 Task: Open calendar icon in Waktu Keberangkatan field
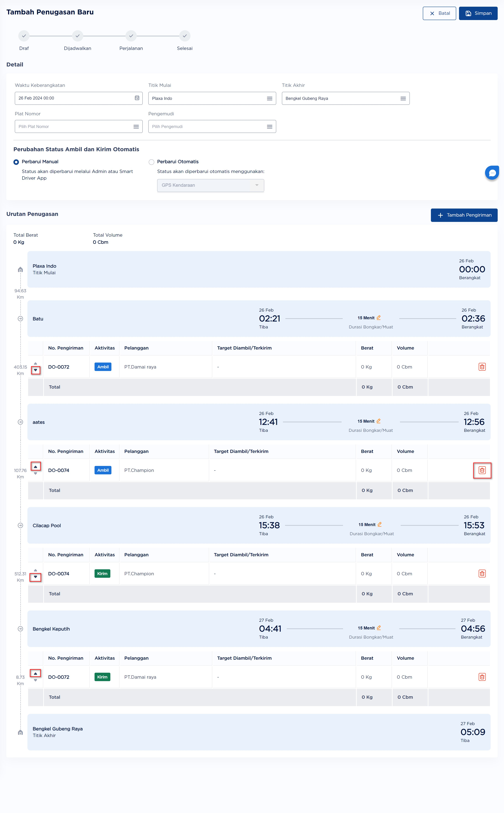[137, 98]
